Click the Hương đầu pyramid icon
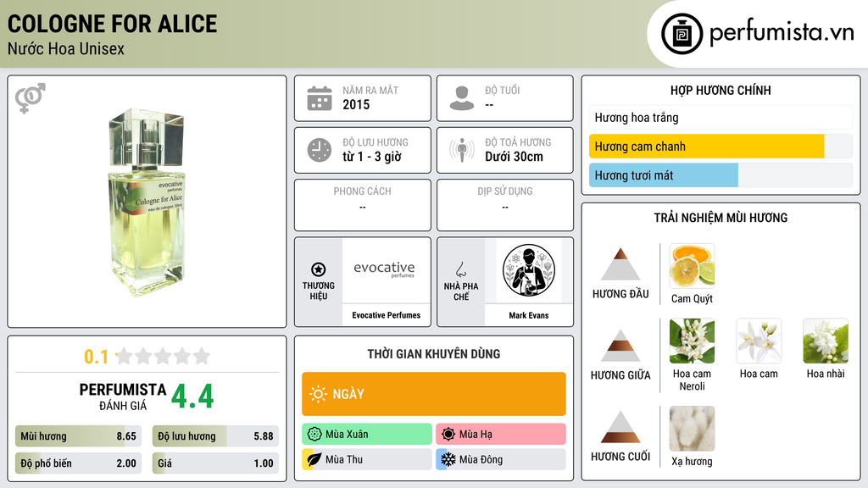Viewport: 868px width, 488px height. 620,264
